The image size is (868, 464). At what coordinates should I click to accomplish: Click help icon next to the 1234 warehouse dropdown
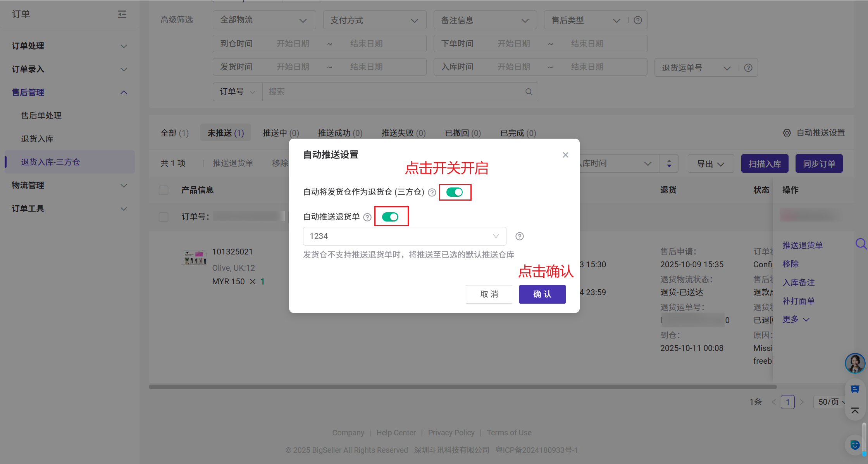[520, 236]
